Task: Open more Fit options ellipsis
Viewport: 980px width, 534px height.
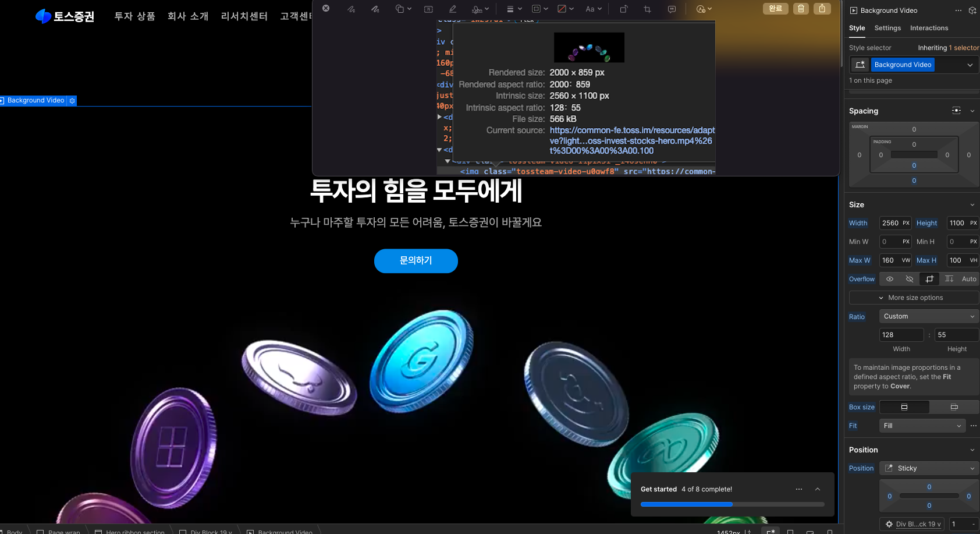Action: coord(974,426)
